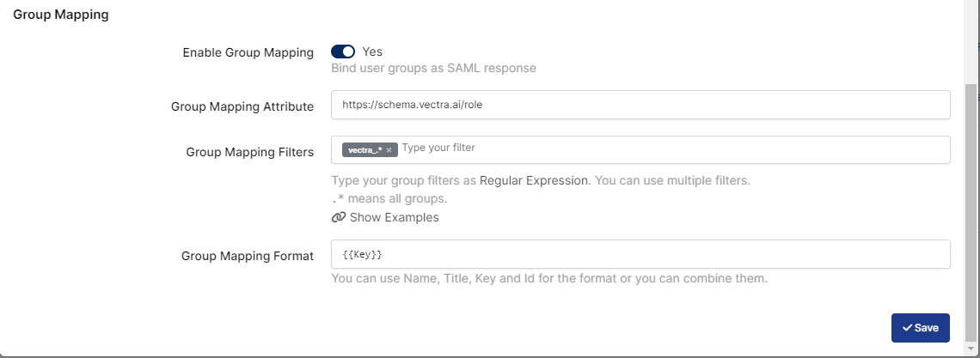Remove the vectra_.* filter tag
Screen dimensions: 980x358
[389, 150]
